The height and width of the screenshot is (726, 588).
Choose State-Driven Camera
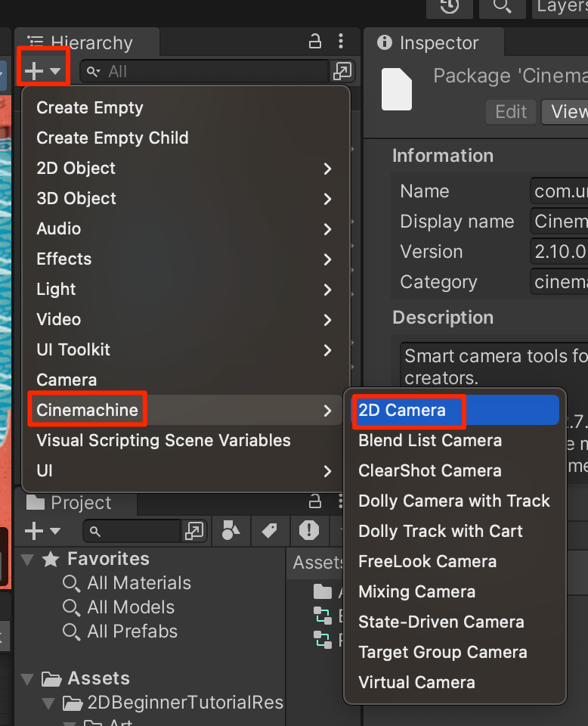click(455, 622)
